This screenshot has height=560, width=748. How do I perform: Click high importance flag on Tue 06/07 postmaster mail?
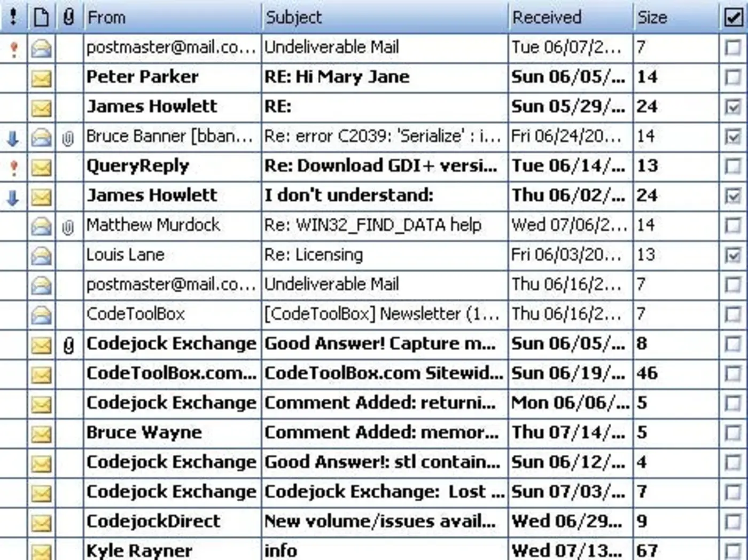coord(14,49)
